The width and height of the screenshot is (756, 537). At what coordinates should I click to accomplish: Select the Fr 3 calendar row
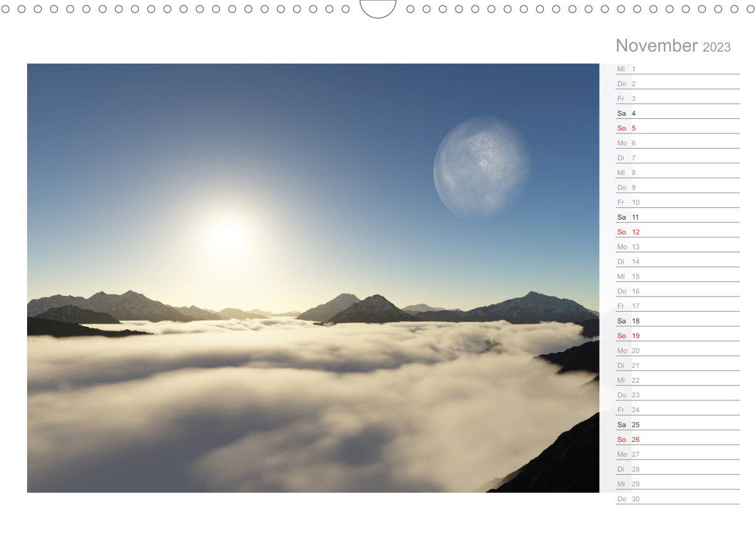coord(677,98)
